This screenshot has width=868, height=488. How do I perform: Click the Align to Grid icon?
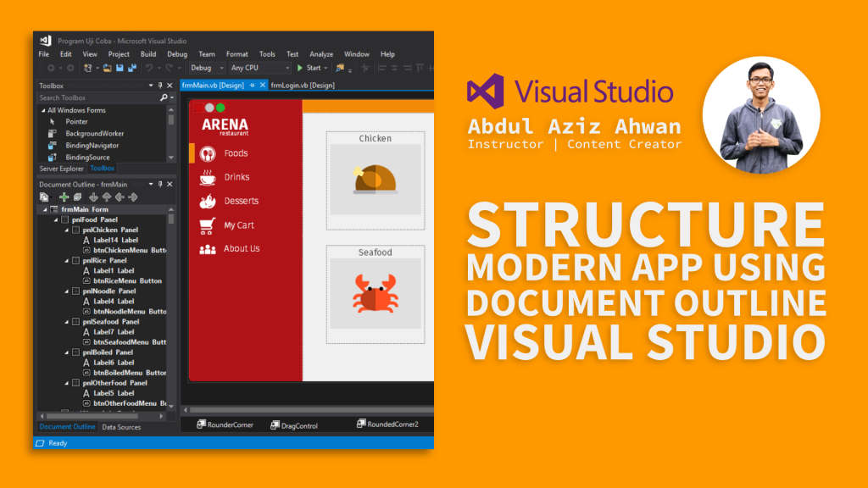click(365, 68)
